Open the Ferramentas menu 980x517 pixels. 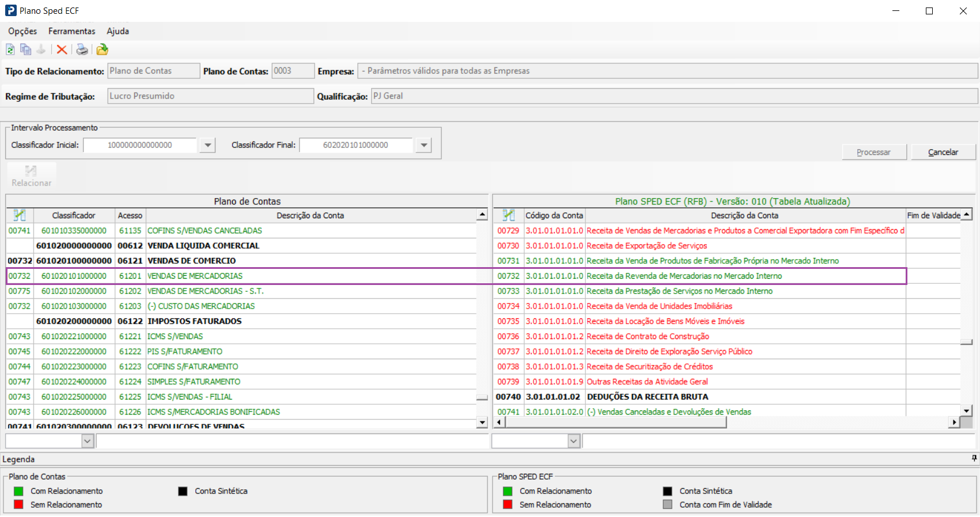coord(71,31)
